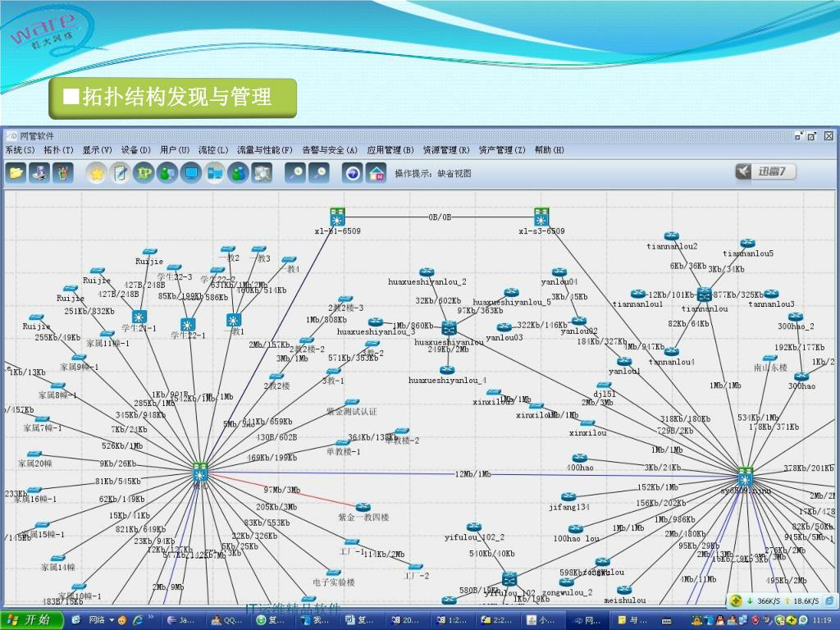840x630 pixels.
Task: Open the 流量与性能(F) menu
Action: point(265,150)
